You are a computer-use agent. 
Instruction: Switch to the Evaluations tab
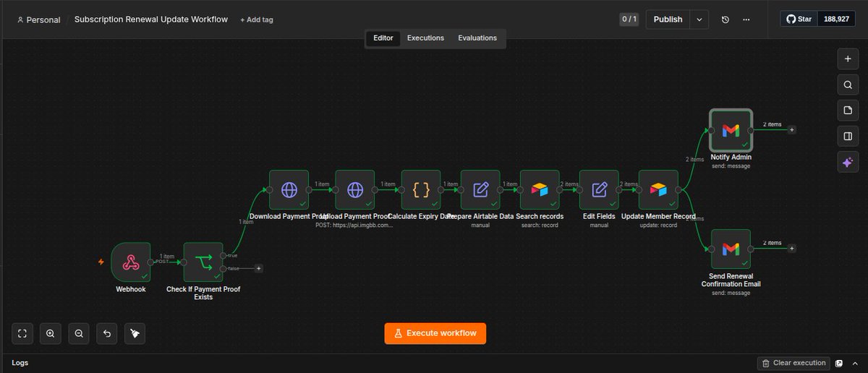pyautogui.click(x=477, y=38)
